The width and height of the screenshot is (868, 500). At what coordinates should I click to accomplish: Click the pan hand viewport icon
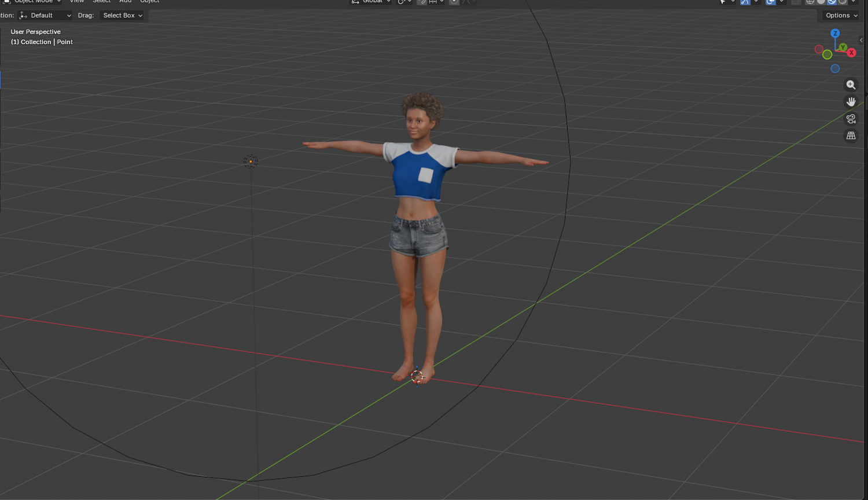851,102
